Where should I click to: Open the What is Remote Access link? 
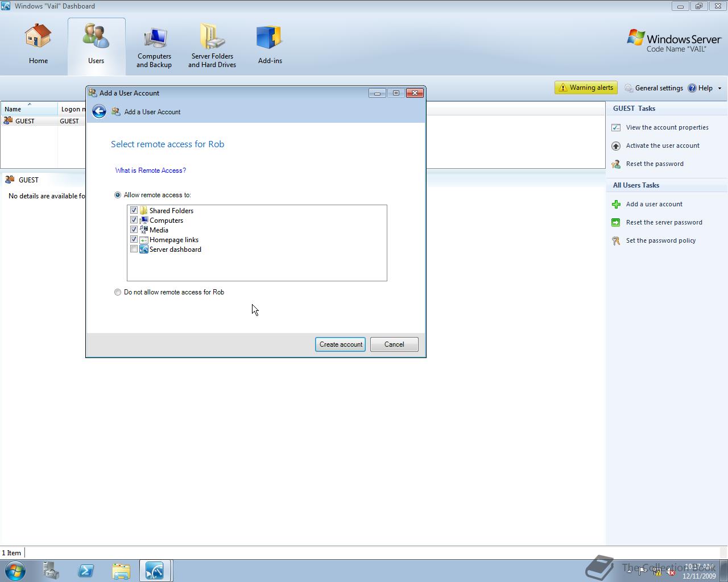pyautogui.click(x=151, y=171)
